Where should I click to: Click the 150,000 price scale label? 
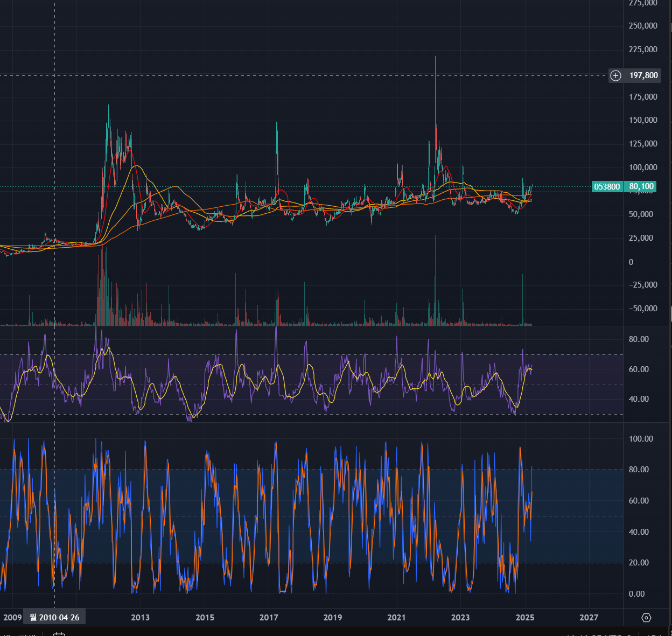[x=643, y=120]
